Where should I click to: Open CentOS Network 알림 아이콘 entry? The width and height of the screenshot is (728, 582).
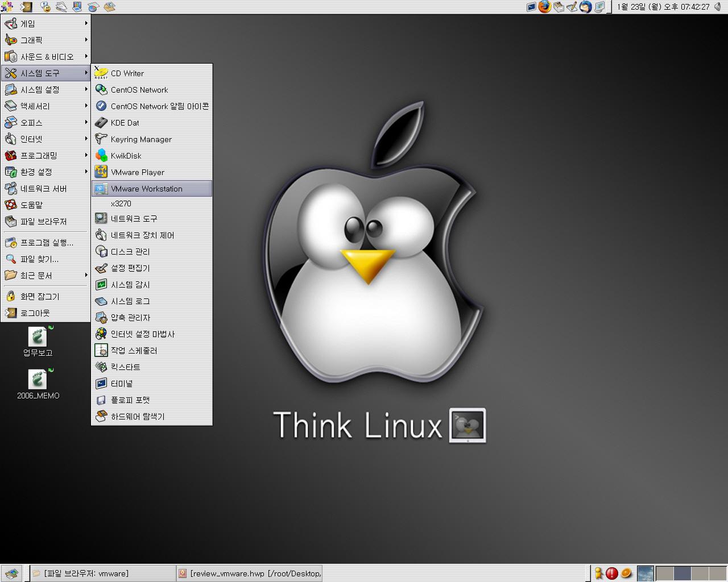pyautogui.click(x=152, y=106)
